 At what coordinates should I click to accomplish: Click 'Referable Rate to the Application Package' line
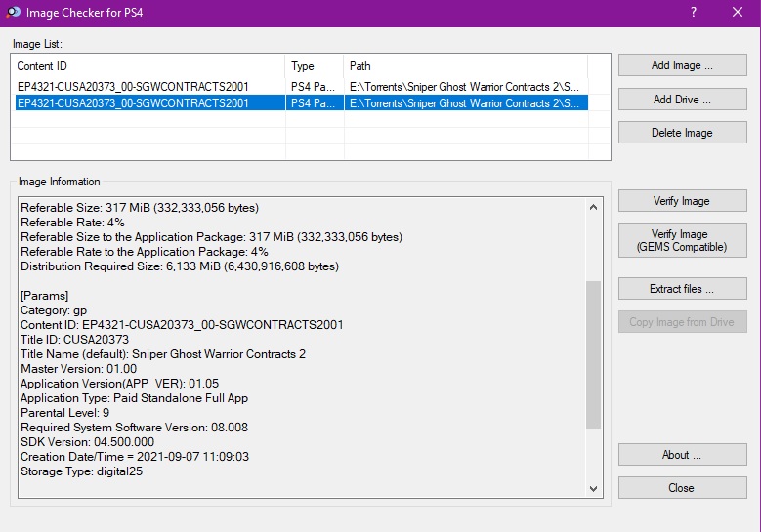click(x=145, y=251)
